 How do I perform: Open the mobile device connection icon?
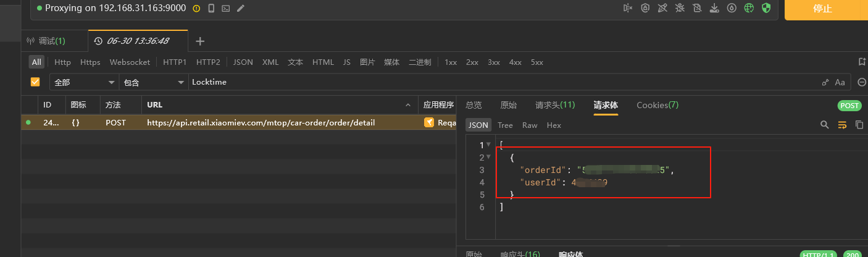pyautogui.click(x=211, y=9)
